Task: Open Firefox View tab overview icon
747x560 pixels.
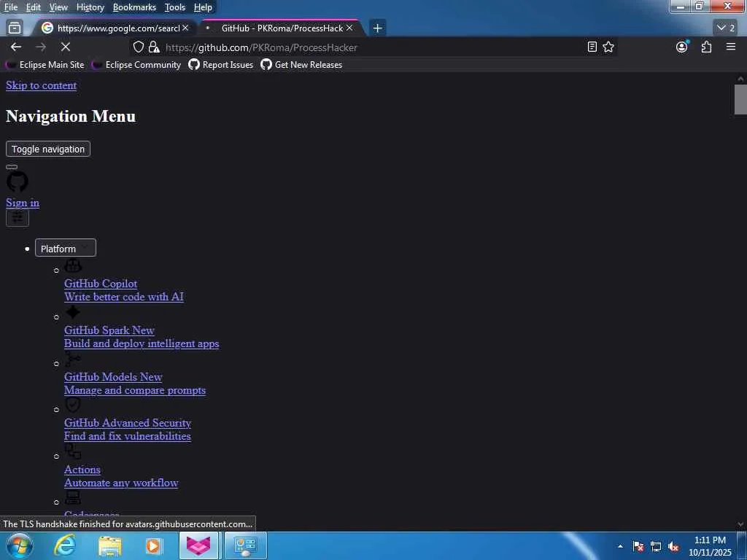Action: click(x=15, y=28)
